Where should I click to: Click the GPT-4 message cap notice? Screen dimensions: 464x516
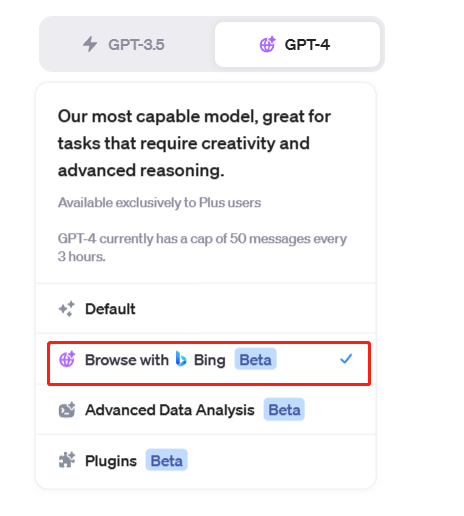coord(202,247)
